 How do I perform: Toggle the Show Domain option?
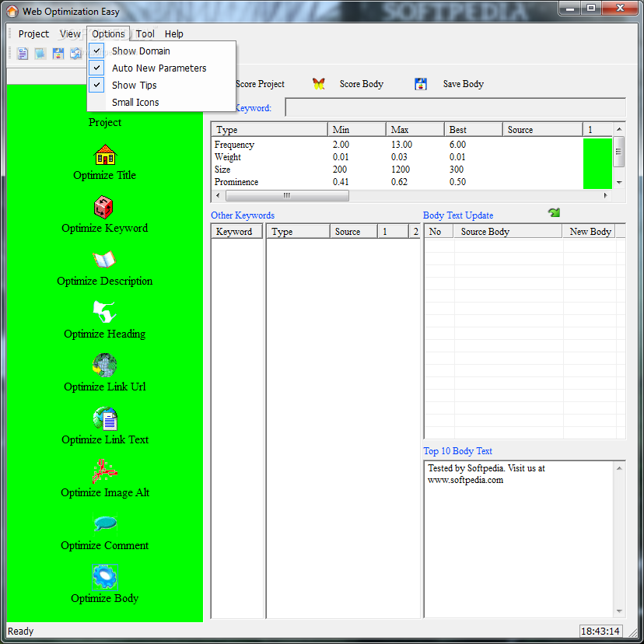point(162,51)
